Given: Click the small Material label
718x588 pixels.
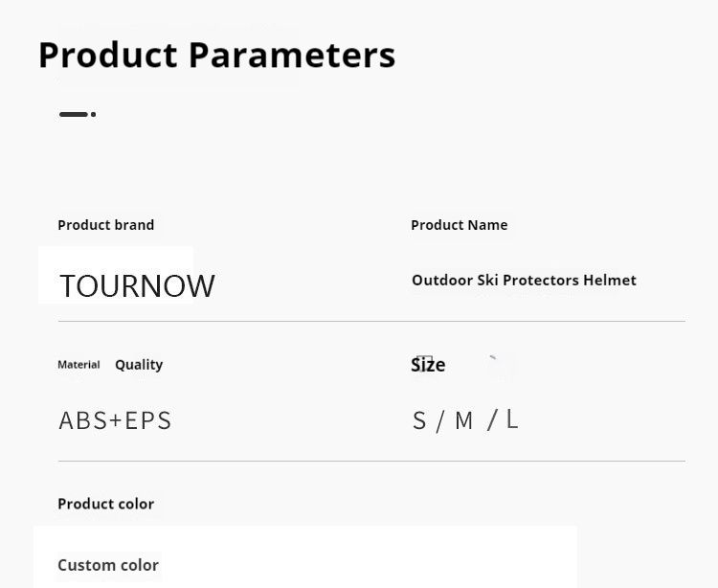Looking at the screenshot, I should (x=79, y=365).
